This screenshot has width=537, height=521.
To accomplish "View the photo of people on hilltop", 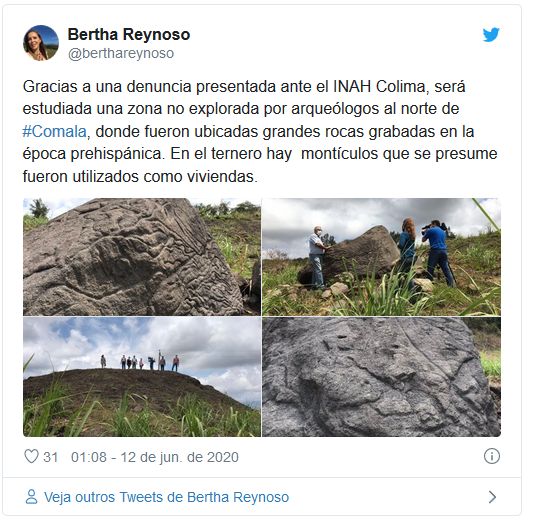I will point(142,377).
